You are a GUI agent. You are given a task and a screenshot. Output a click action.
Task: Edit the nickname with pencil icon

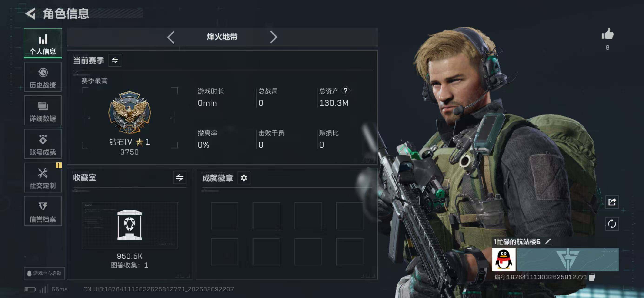(x=548, y=242)
